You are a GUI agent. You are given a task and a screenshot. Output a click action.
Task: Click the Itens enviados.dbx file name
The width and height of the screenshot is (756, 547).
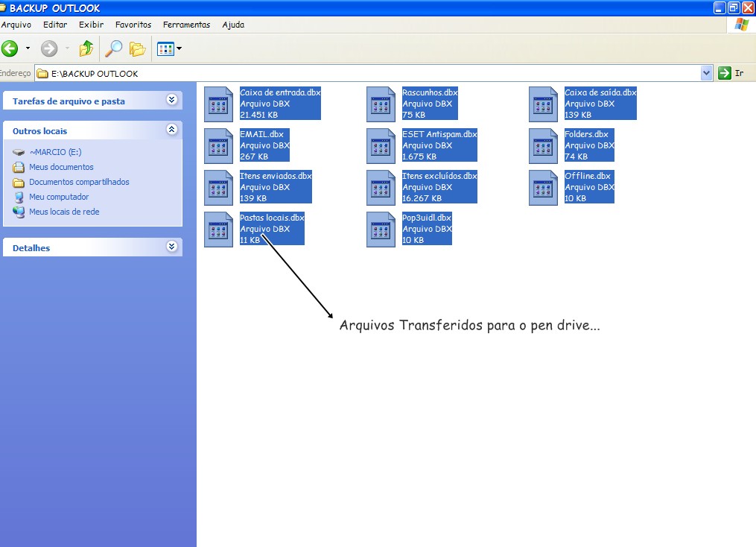pos(276,176)
